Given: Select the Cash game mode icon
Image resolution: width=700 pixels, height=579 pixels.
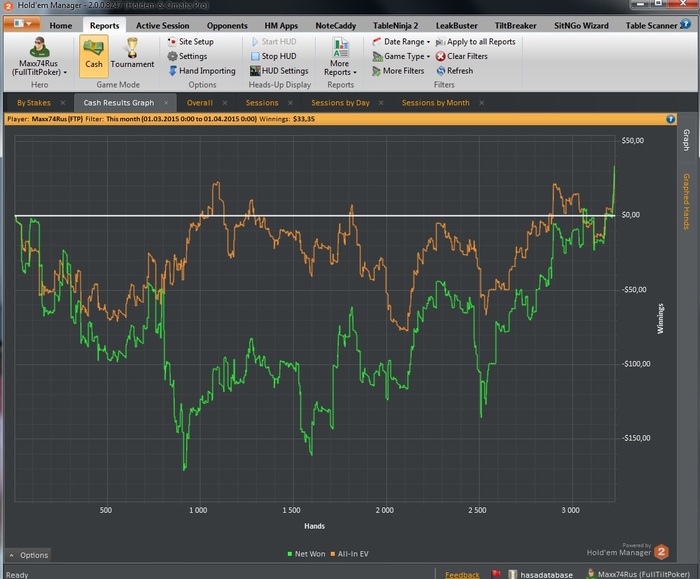Looking at the screenshot, I should [94, 54].
